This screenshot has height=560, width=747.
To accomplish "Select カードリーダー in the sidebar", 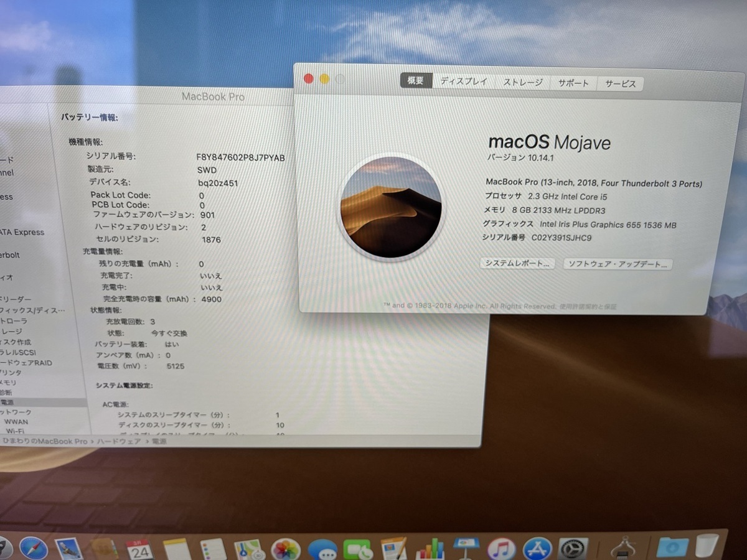I will [x=16, y=299].
